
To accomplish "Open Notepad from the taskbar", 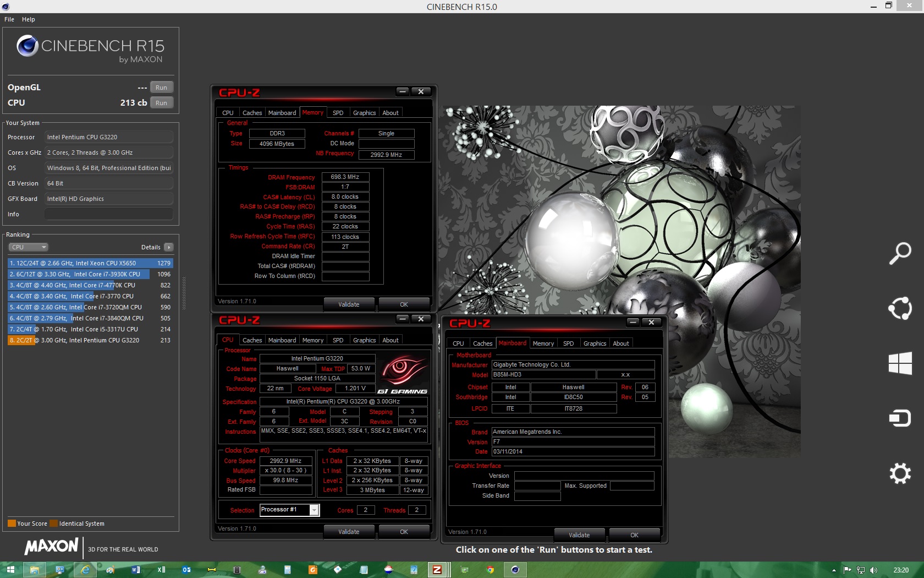I will [x=363, y=570].
